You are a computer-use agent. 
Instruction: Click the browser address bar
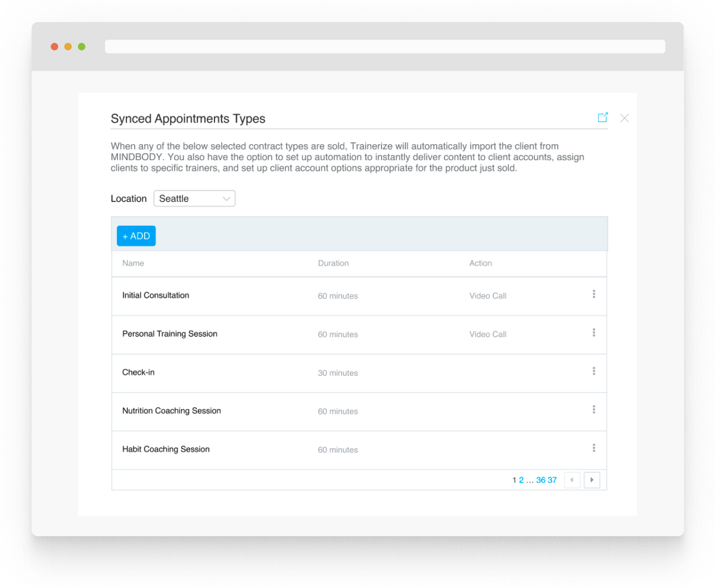[384, 46]
